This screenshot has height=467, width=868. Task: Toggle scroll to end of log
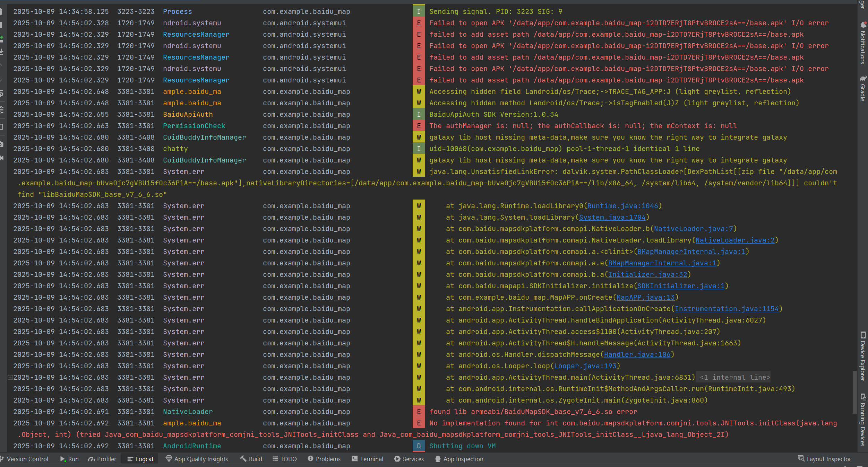click(1, 52)
